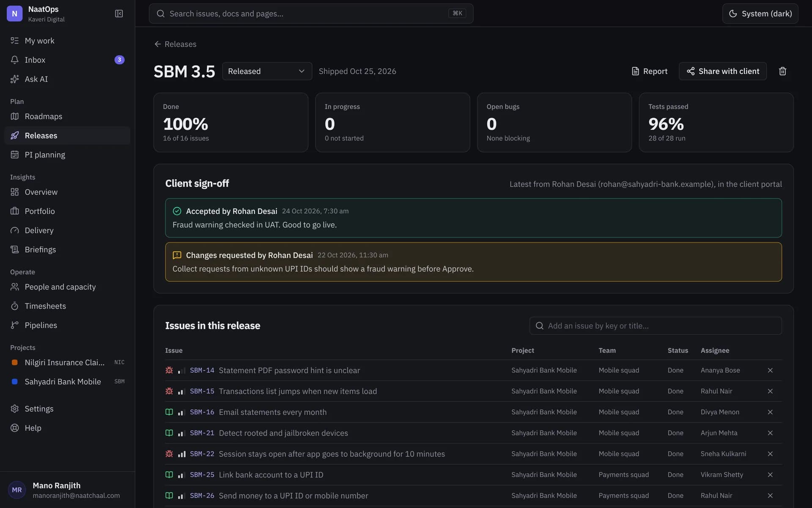Switch theme via System (dark) button
Screen dimensions: 812x508
[x=760, y=14]
